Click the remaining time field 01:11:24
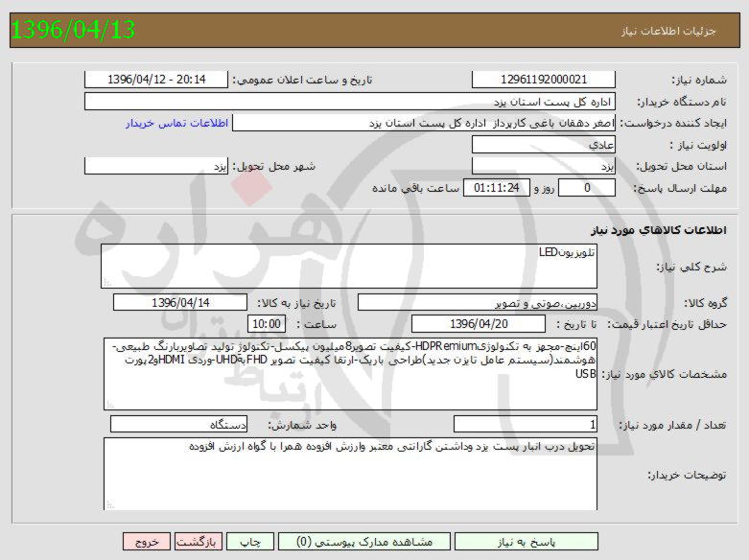 497,188
